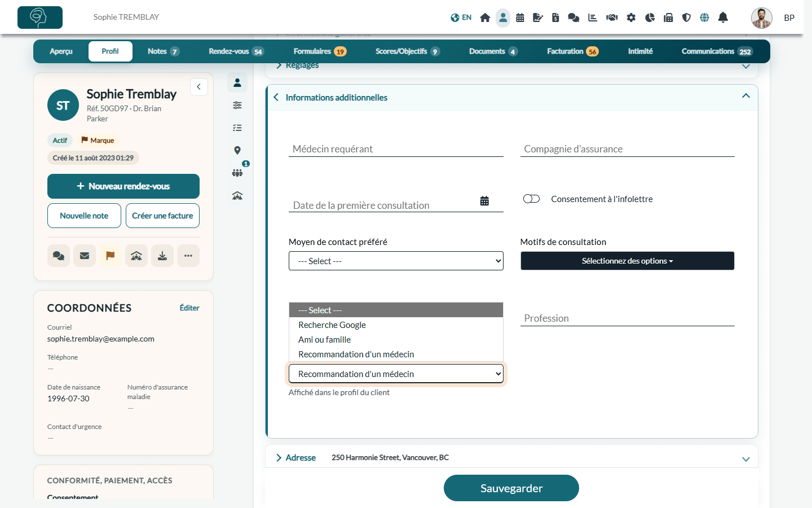Screen dimensions: 812x508
Task: Open the home dashboard icon
Action: (x=485, y=17)
